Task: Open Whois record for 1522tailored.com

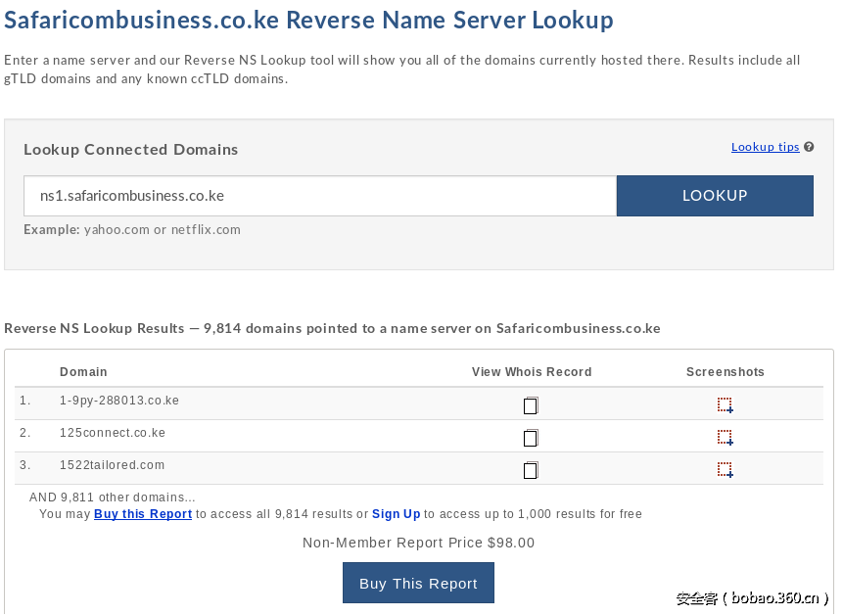Action: click(x=531, y=470)
